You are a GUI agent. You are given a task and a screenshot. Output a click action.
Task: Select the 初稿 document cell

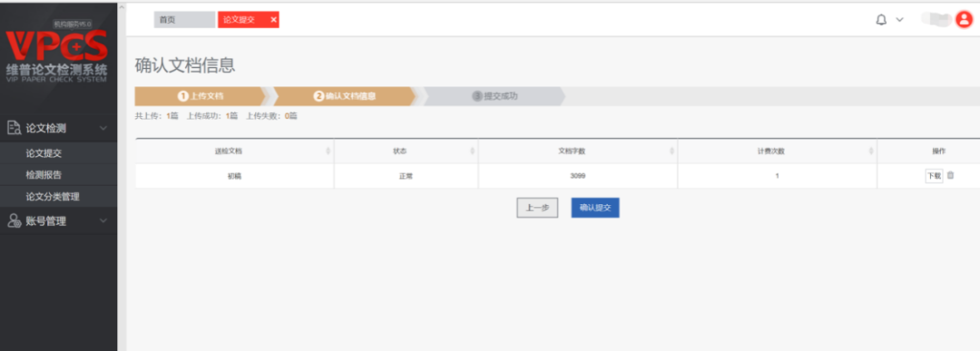click(x=234, y=176)
